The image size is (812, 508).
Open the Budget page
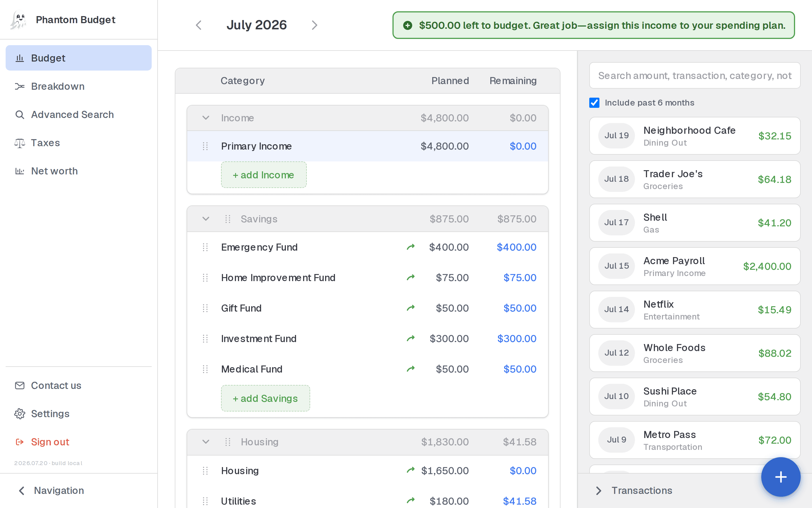click(78, 58)
